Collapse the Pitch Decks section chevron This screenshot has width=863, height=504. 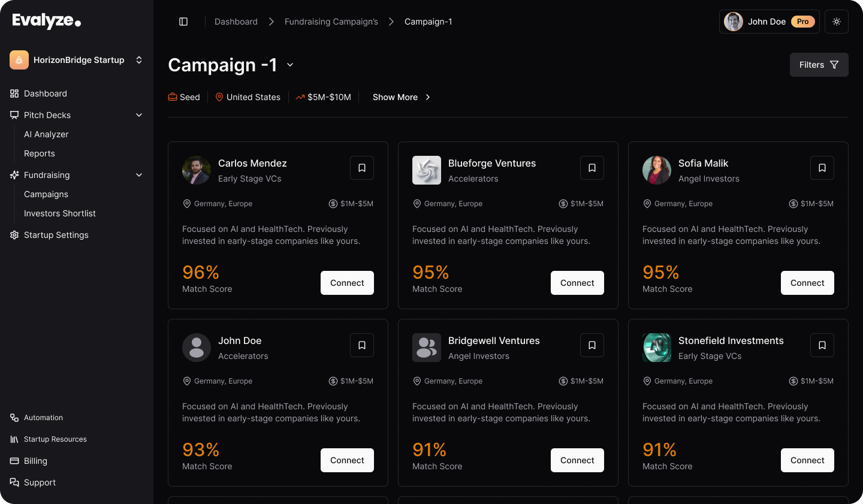(x=139, y=115)
